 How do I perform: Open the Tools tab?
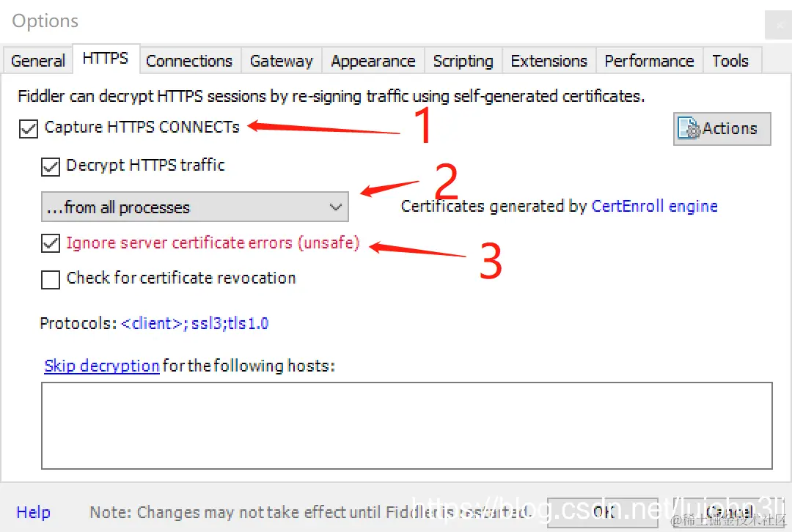730,61
